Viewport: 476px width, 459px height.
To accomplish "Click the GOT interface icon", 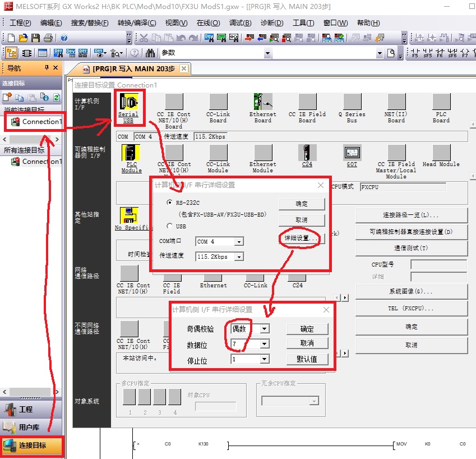I will click(352, 153).
